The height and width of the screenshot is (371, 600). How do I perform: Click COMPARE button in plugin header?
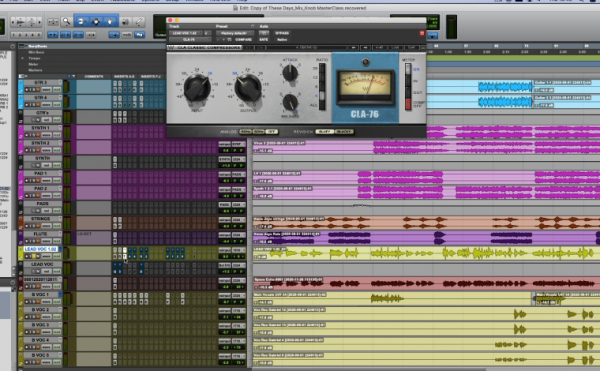pos(244,39)
